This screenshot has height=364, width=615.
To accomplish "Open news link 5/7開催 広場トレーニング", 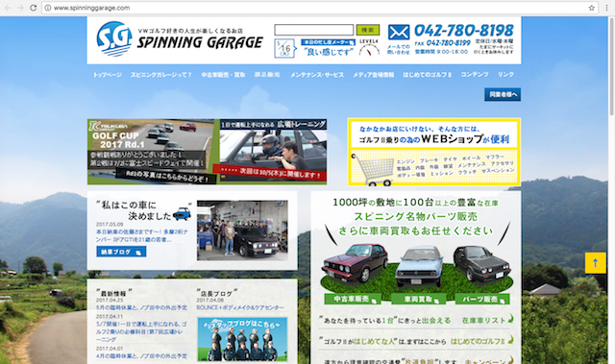I will [x=141, y=331].
